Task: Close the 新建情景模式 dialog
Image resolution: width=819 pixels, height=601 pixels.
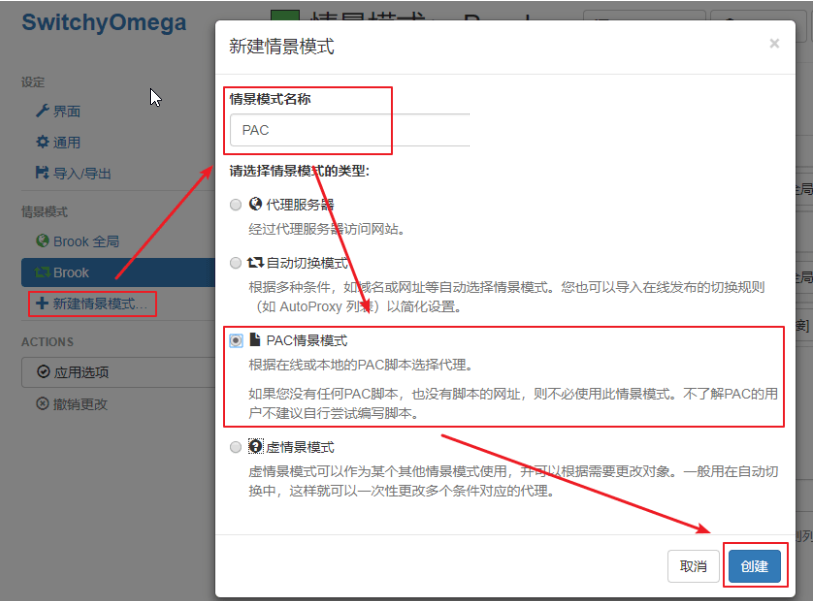Action: tap(774, 43)
